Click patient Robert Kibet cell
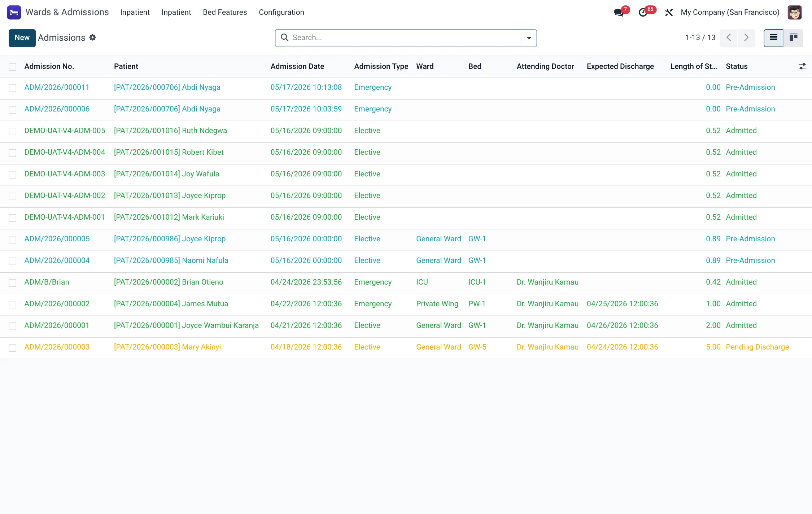The width and height of the screenshot is (812, 514). [x=169, y=152]
